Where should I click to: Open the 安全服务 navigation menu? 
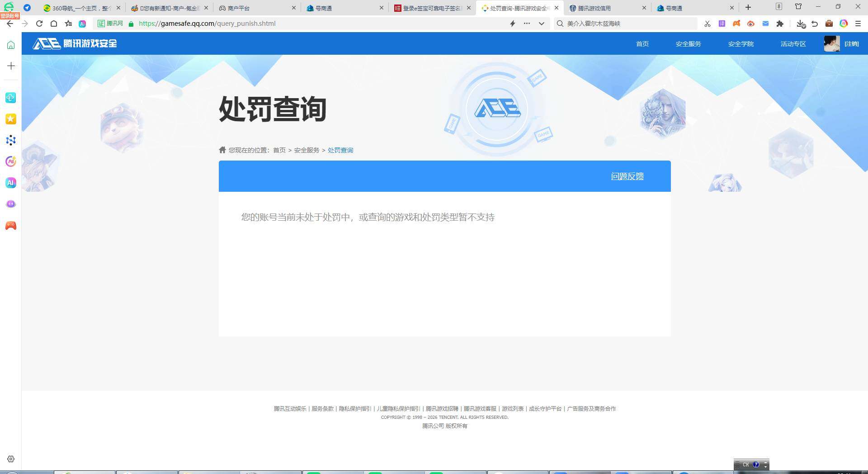click(x=688, y=44)
